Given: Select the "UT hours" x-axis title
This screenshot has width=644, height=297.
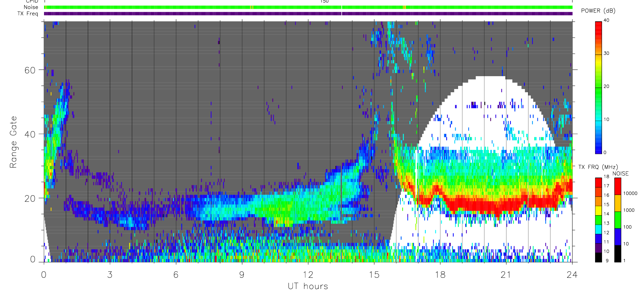Looking at the screenshot, I should (x=308, y=287).
